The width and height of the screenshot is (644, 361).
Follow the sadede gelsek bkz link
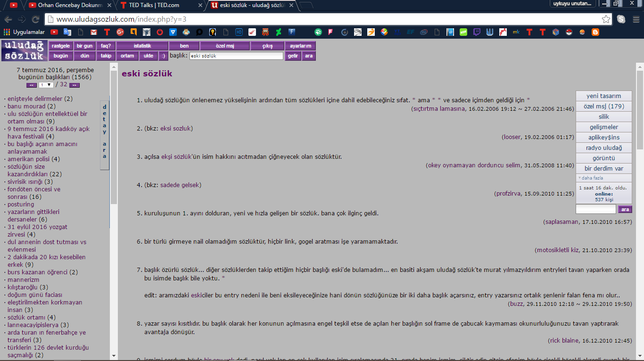(180, 185)
